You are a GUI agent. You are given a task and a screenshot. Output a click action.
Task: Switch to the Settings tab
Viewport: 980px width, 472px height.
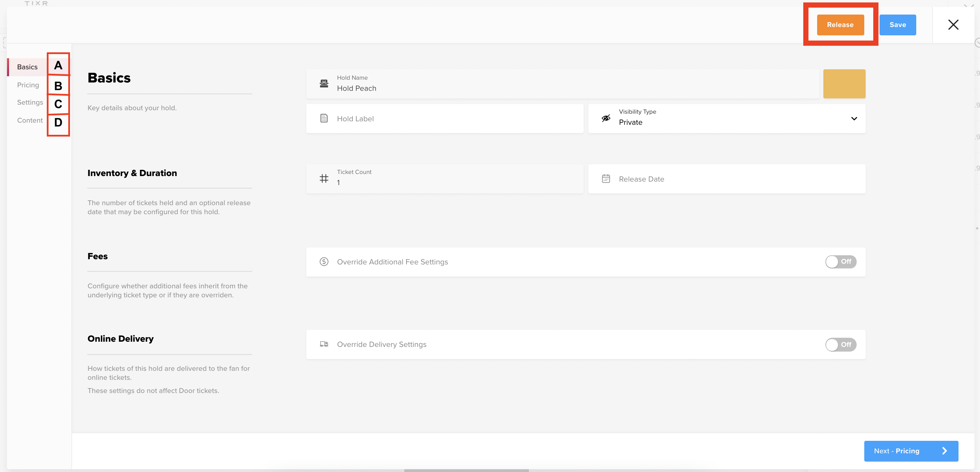pyautogui.click(x=30, y=102)
